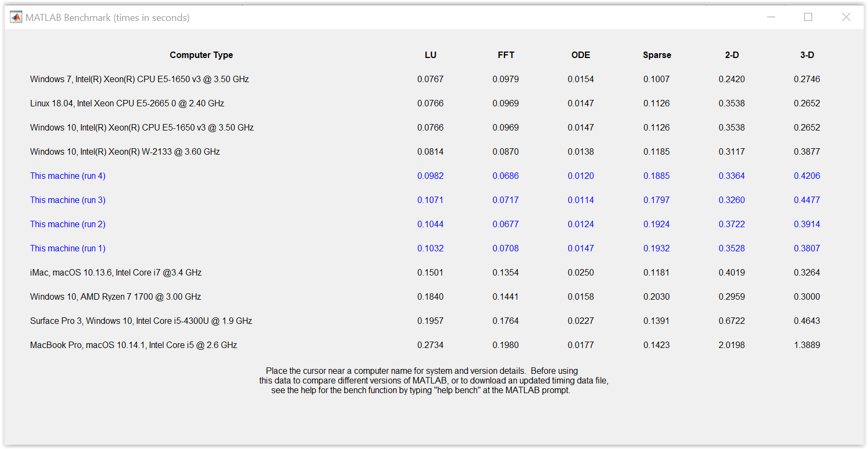Select 'Surface Pro 3, Windows 10' row
868x449 pixels.
coord(141,321)
